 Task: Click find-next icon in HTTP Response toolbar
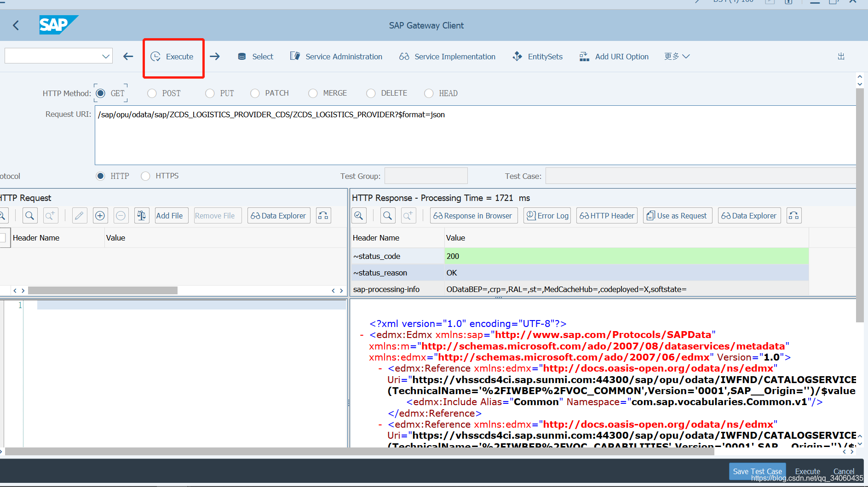pyautogui.click(x=408, y=216)
